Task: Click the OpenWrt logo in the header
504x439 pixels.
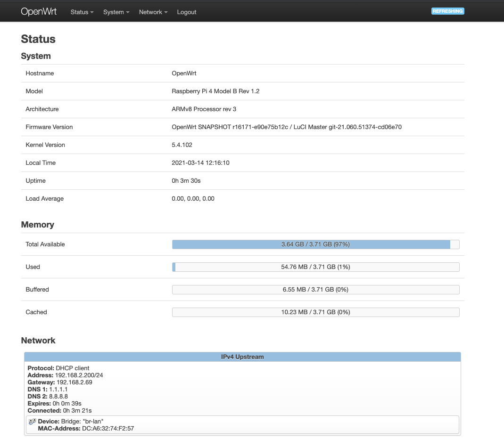Action: point(39,11)
